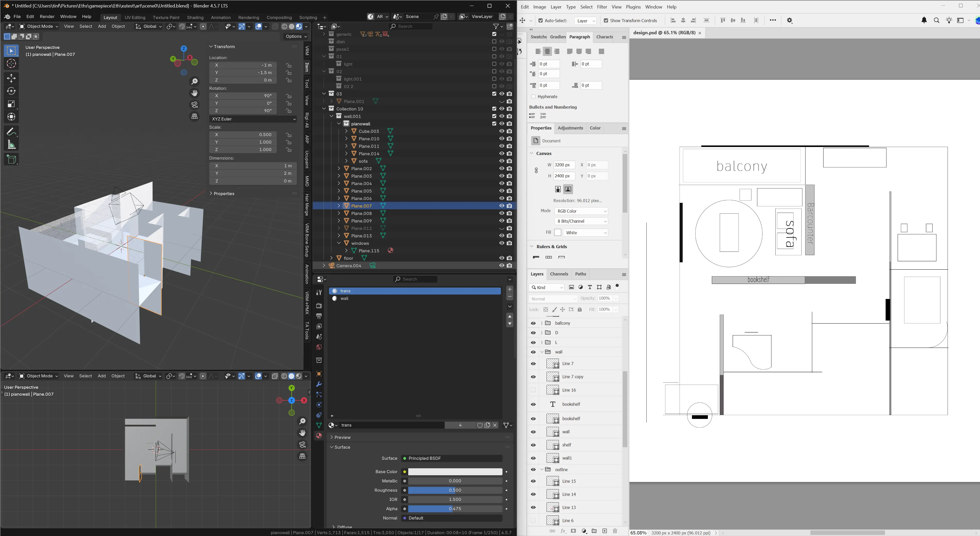Image resolution: width=980 pixels, height=536 pixels.
Task: Collapse the Canvas section in Properties
Action: pyautogui.click(x=532, y=153)
